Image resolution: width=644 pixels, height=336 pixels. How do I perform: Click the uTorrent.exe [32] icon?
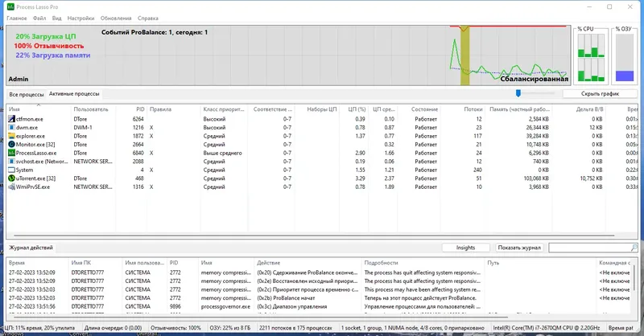(11, 178)
